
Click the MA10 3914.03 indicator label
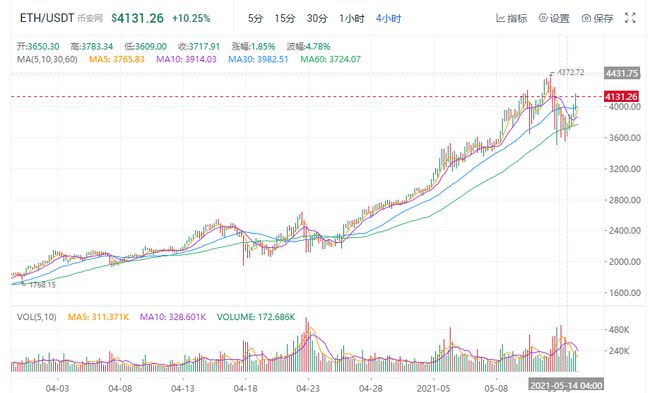(186, 59)
